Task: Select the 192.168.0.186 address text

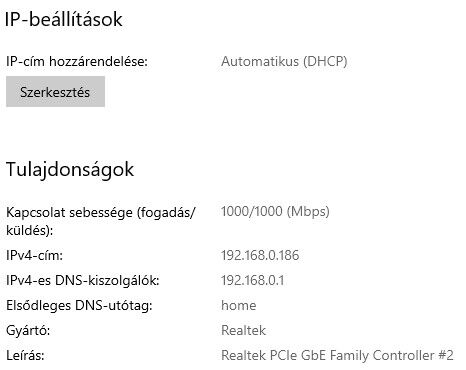Action: coord(260,255)
